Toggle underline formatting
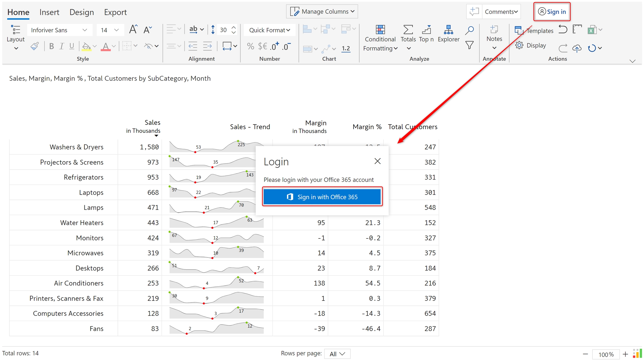Image resolution: width=644 pixels, height=361 pixels. [x=72, y=46]
